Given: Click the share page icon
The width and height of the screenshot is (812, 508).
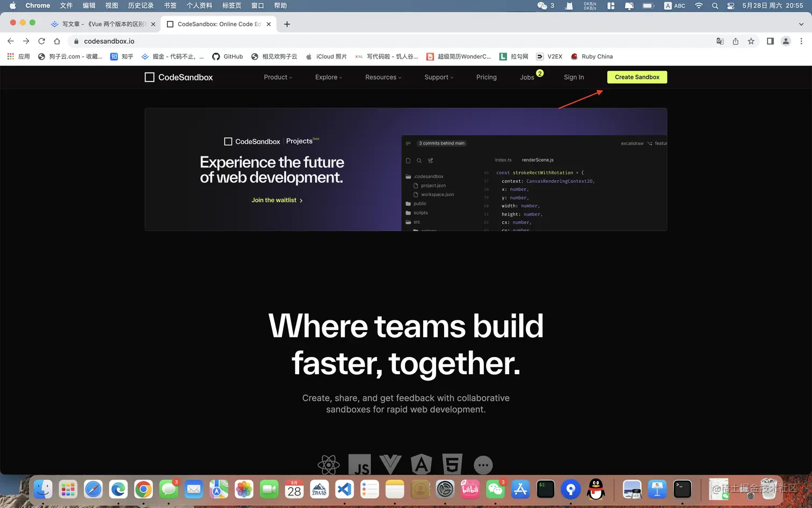Looking at the screenshot, I should coord(736,41).
